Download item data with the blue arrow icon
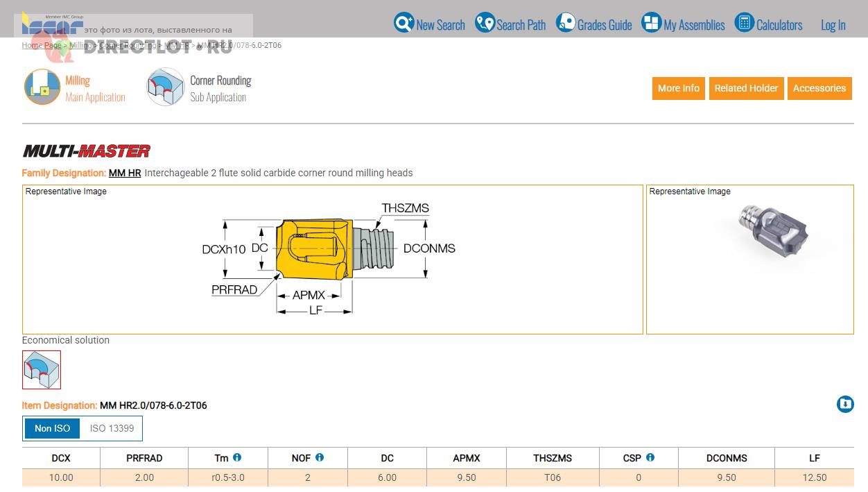Viewport: 868px width, 492px height. click(845, 404)
